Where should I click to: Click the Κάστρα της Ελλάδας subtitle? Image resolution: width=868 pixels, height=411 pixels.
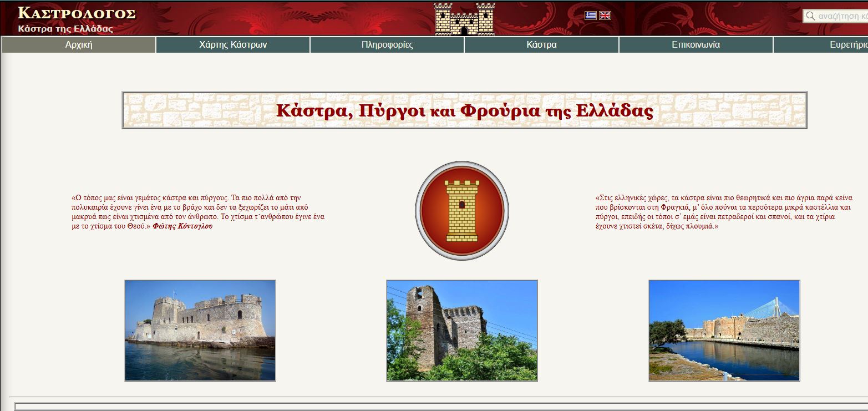[65, 28]
